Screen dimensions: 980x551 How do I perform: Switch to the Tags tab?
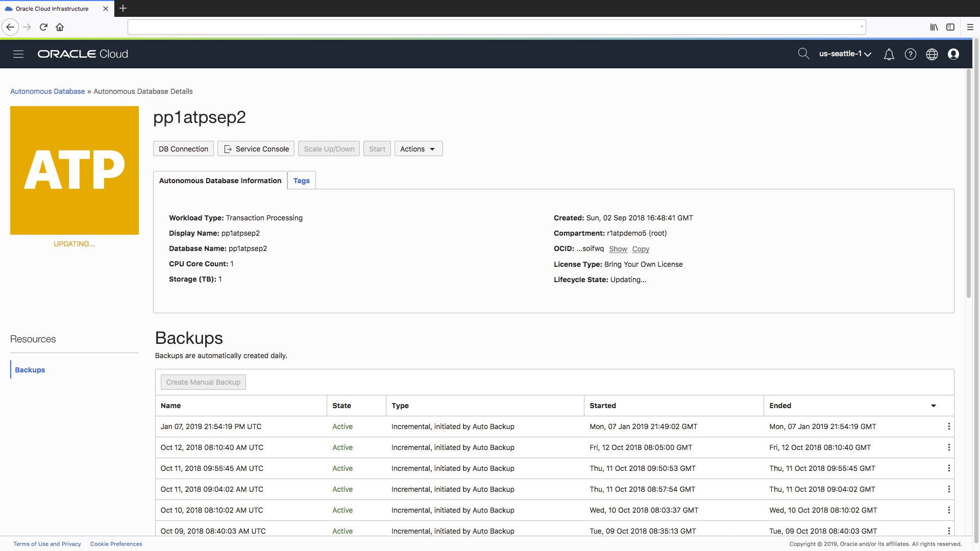click(301, 180)
